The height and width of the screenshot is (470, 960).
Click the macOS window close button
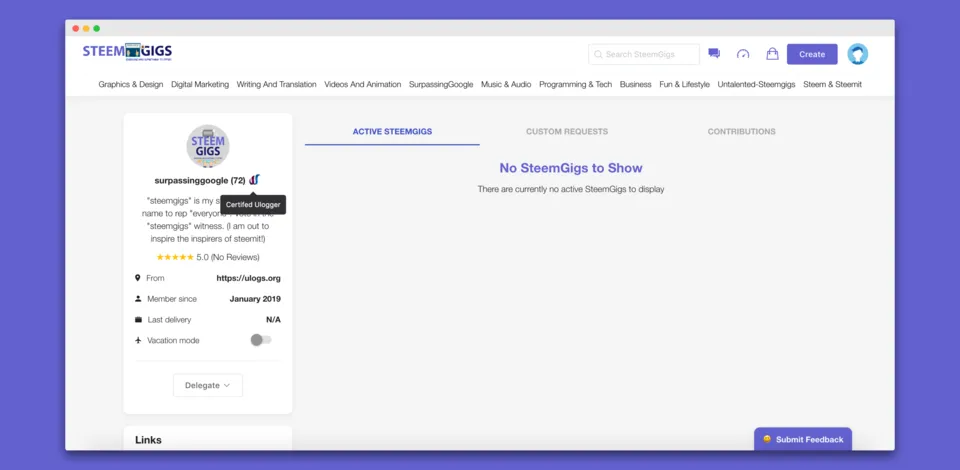click(76, 28)
